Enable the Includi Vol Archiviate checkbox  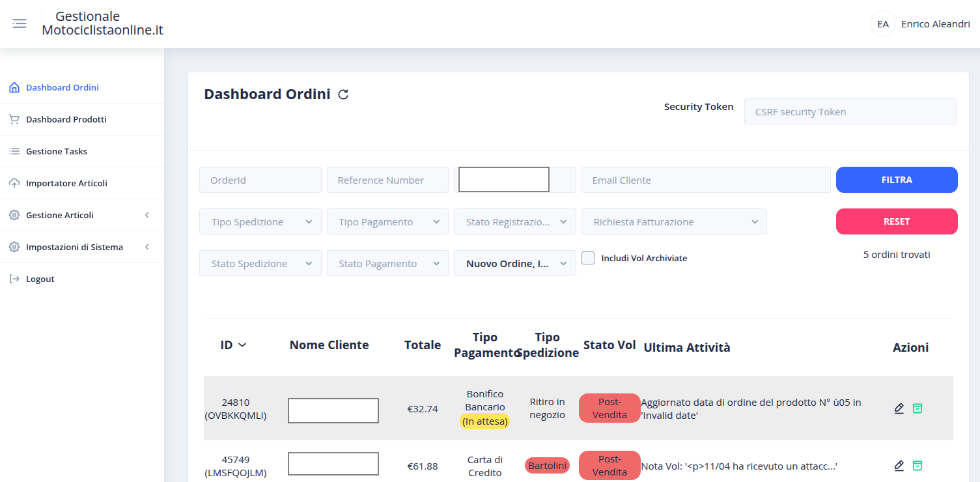[x=588, y=257]
